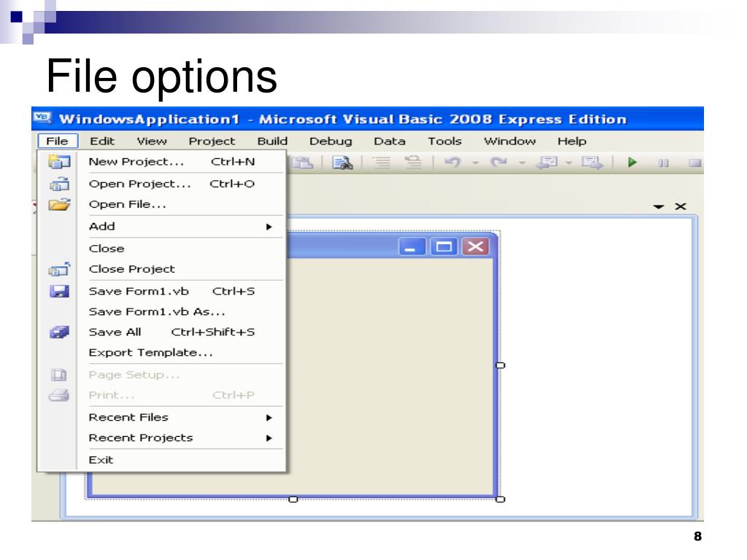The height and width of the screenshot is (560, 747).
Task: Open the Window menu
Action: (510, 141)
